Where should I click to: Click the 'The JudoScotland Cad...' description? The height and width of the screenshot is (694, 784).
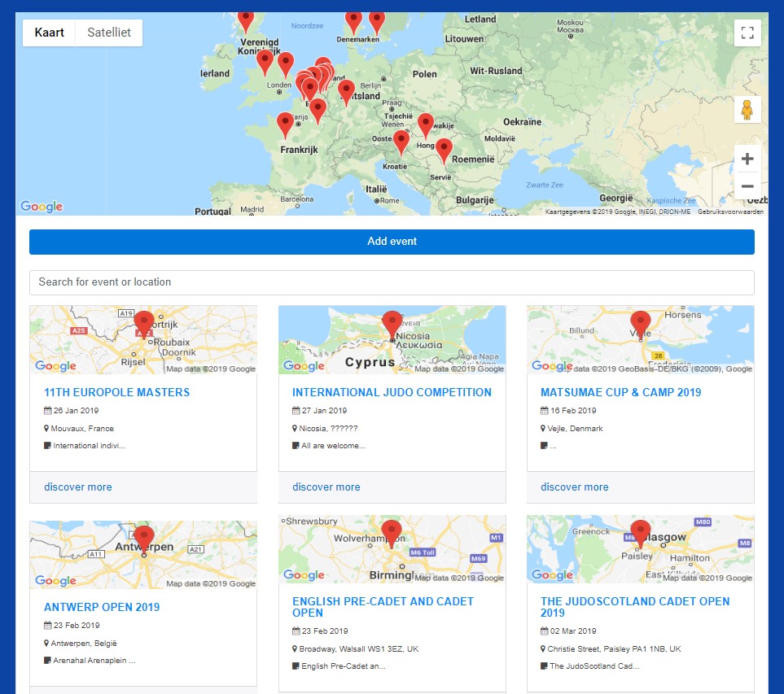pyautogui.click(x=594, y=666)
